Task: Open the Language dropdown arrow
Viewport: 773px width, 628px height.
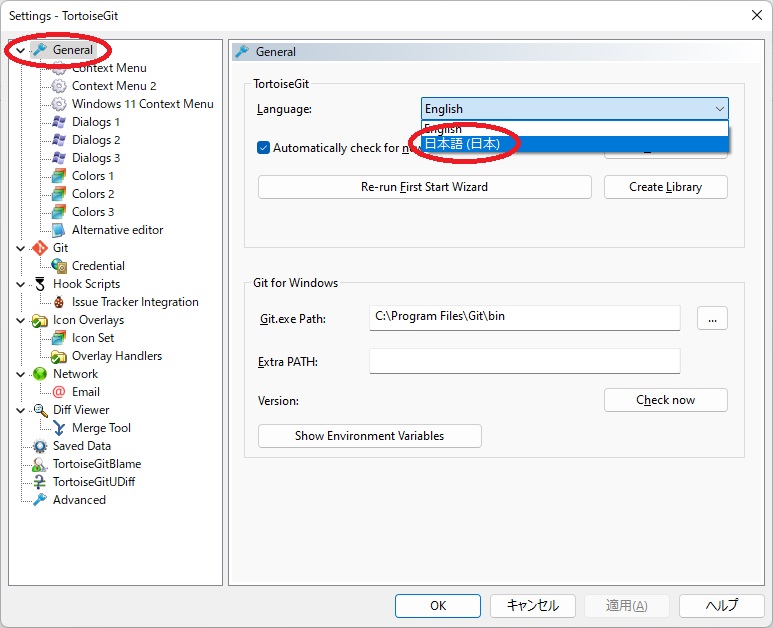Action: (719, 109)
